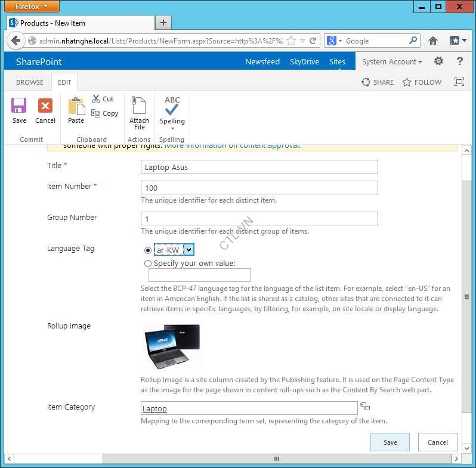
Task: Click the Group Number text field
Action: (259, 218)
